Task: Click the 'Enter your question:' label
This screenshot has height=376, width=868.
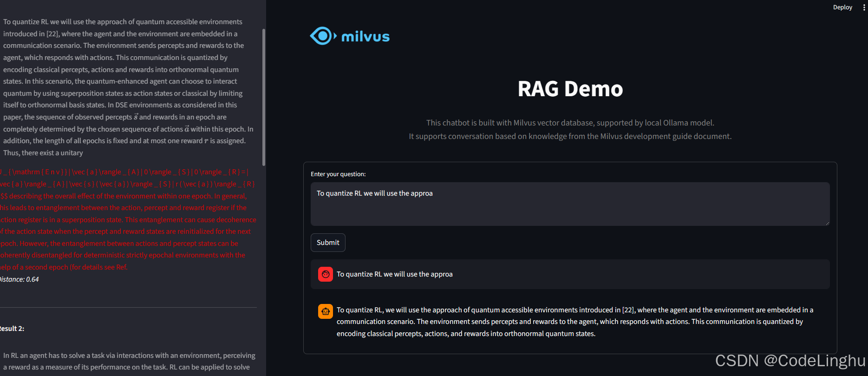Action: [x=338, y=174]
